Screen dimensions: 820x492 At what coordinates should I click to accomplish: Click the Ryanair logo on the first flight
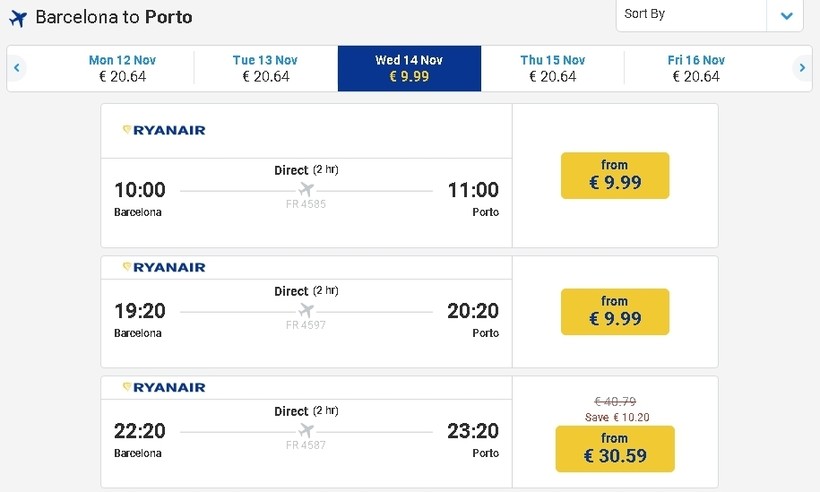point(163,130)
